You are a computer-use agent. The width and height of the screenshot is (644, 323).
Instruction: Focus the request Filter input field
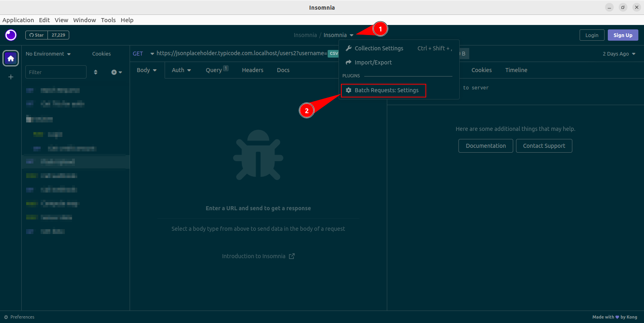coord(56,72)
